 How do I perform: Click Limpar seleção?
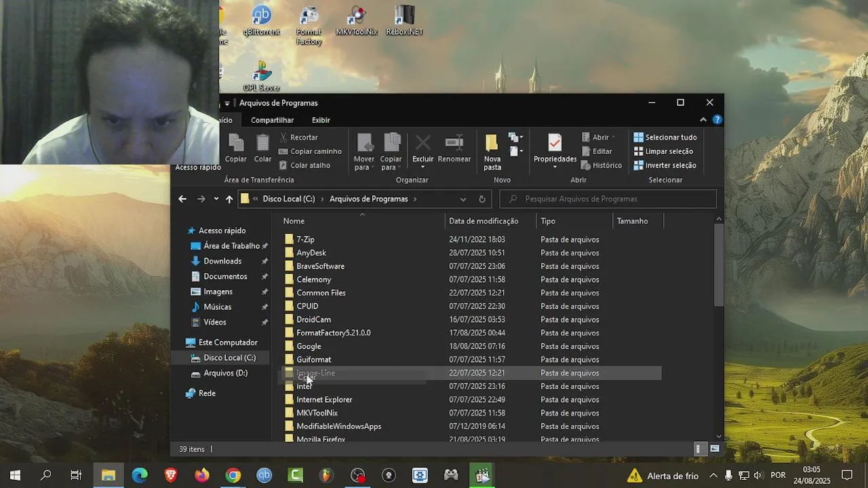663,151
